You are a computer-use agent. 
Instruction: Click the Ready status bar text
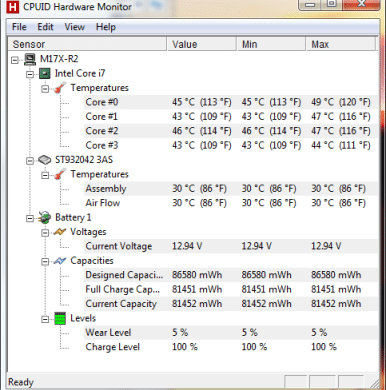click(21, 382)
